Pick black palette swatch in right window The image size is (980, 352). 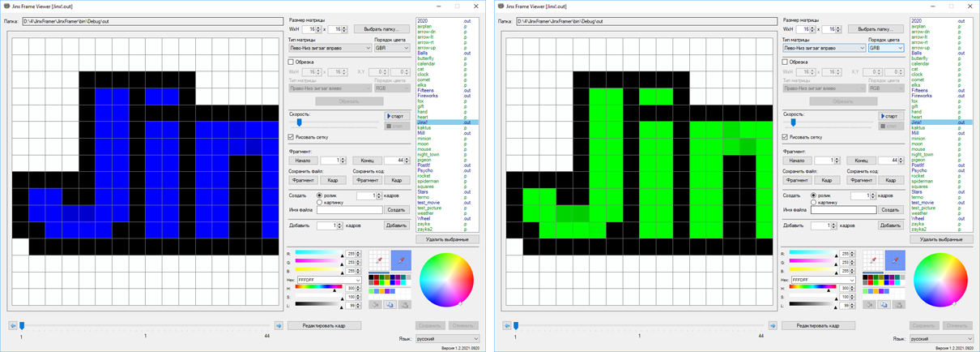point(867,277)
